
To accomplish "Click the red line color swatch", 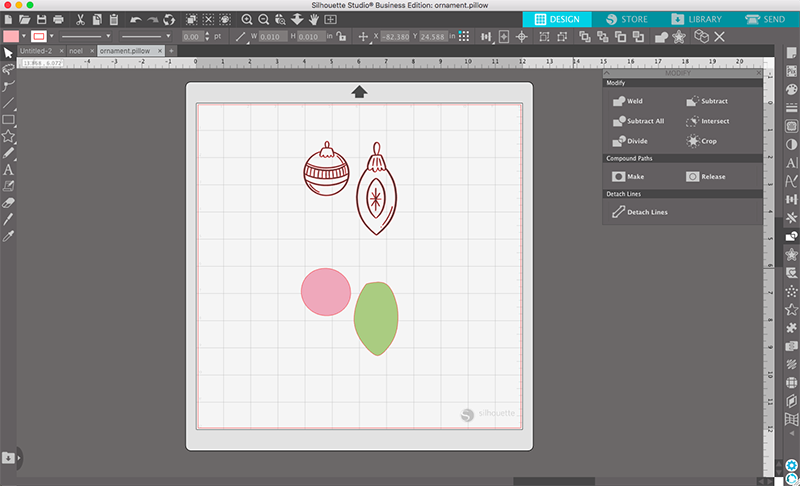I will 39,36.
